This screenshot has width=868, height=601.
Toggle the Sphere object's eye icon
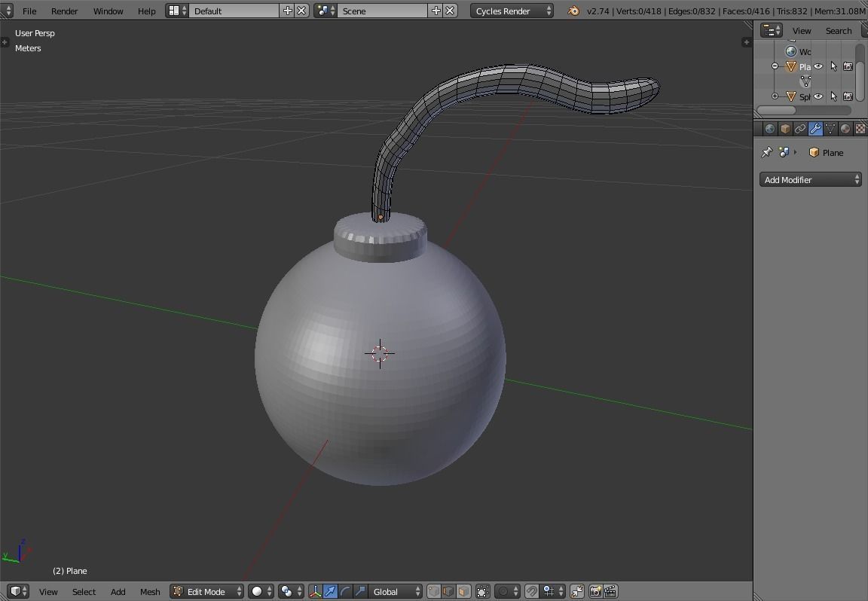pos(818,96)
